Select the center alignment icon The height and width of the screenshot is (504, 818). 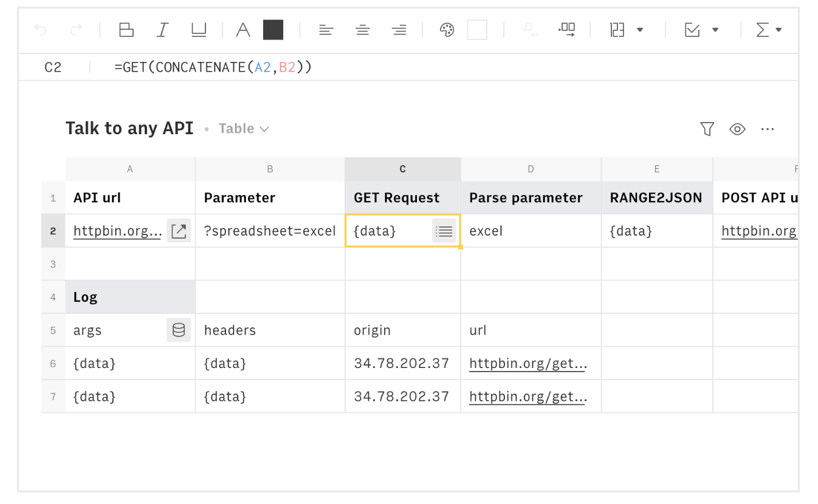click(363, 29)
